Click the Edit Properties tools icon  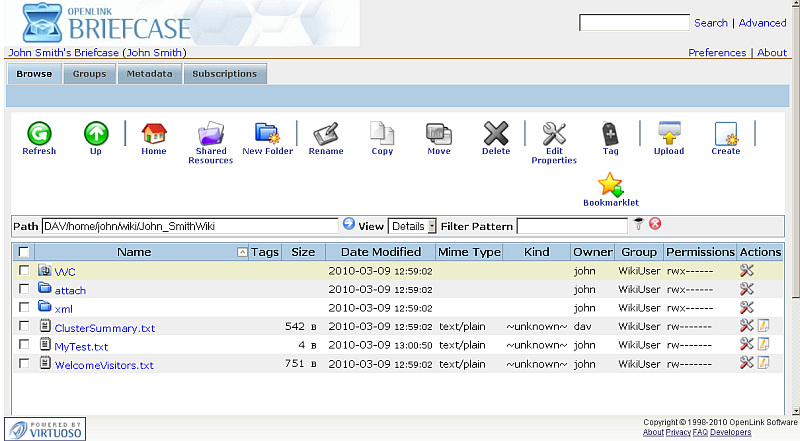pos(554,134)
